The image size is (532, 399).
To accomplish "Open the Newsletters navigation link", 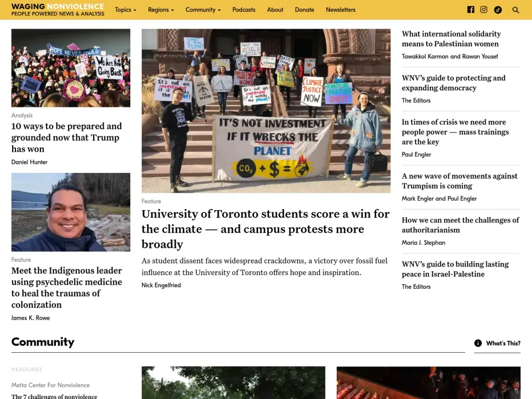I will pyautogui.click(x=340, y=10).
